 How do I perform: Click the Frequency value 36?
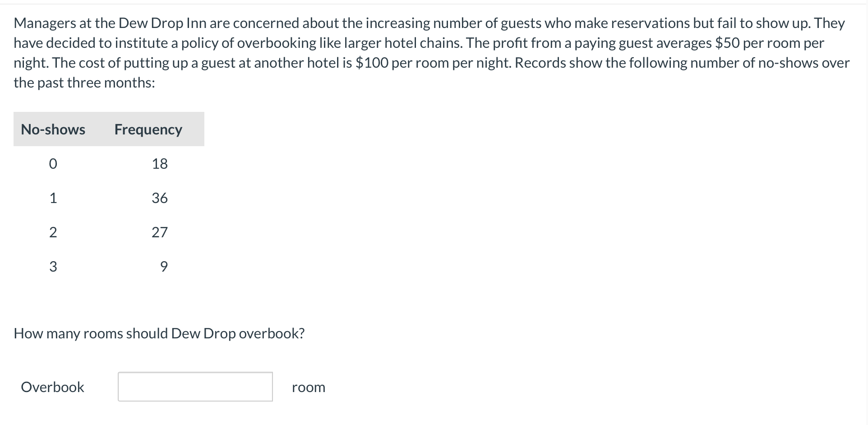(x=160, y=198)
